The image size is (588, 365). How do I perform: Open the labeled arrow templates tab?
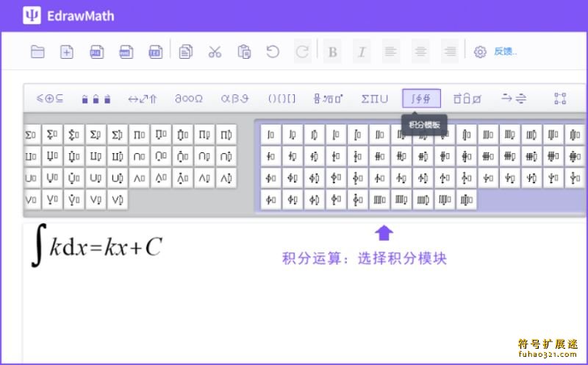click(x=514, y=99)
